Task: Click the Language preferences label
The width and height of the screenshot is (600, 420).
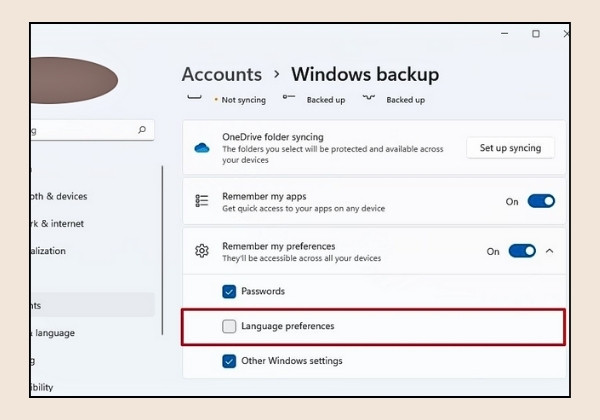Action: pos(288,326)
